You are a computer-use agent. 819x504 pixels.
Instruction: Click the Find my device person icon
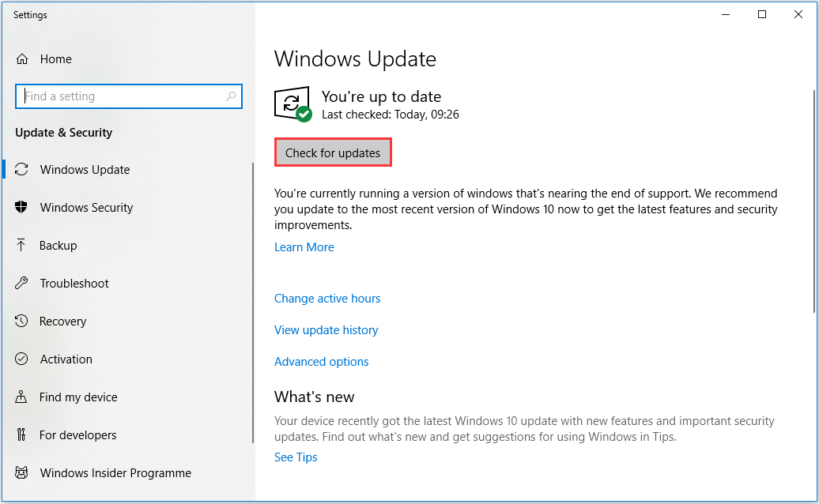(x=21, y=397)
